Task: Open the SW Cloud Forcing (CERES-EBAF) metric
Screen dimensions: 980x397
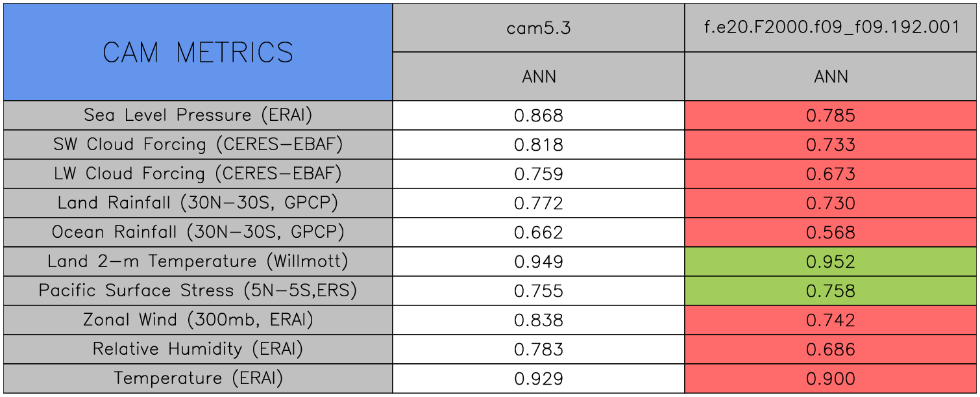Action: (x=198, y=145)
